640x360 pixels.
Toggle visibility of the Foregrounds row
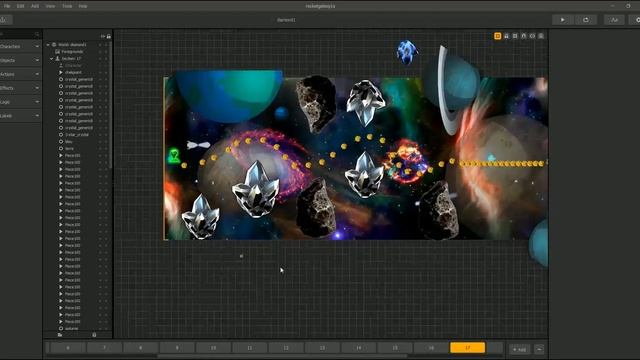click(x=100, y=52)
